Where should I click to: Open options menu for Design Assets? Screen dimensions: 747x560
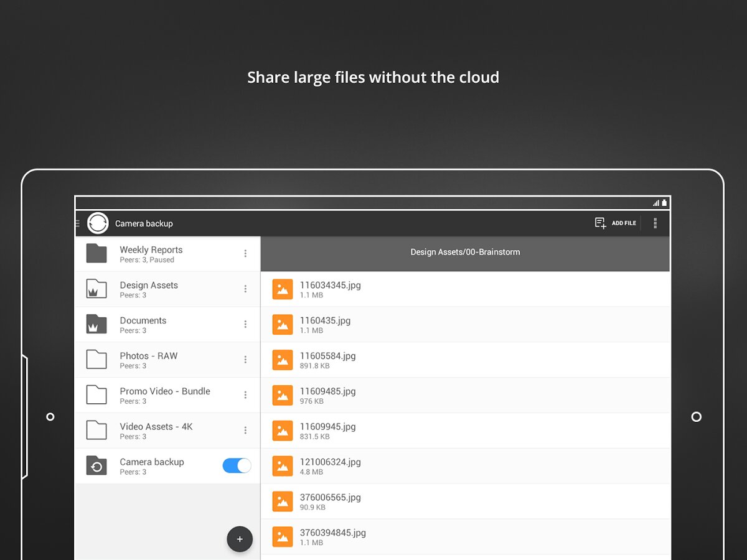pyautogui.click(x=245, y=289)
